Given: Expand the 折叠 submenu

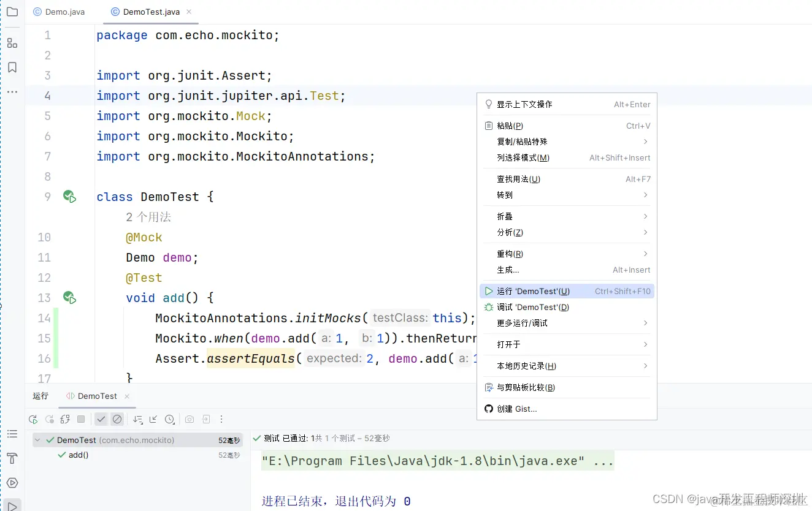Looking at the screenshot, I should tap(567, 216).
